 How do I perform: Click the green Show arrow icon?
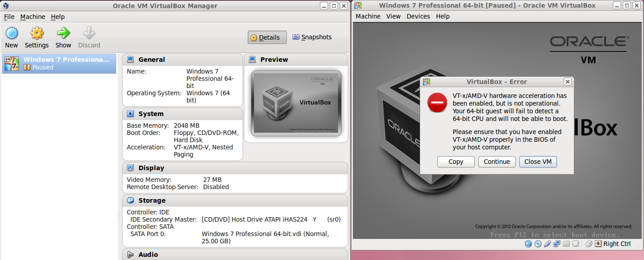click(x=63, y=33)
